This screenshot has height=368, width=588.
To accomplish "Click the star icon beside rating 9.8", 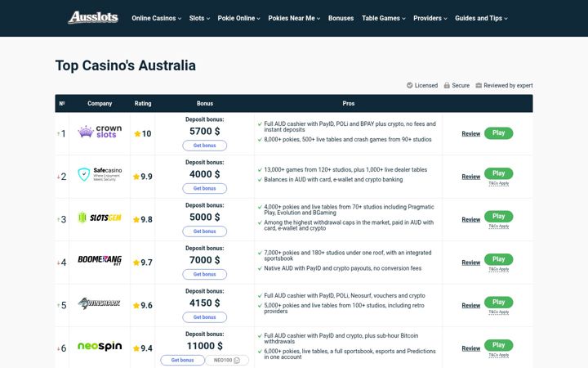I will point(136,220).
